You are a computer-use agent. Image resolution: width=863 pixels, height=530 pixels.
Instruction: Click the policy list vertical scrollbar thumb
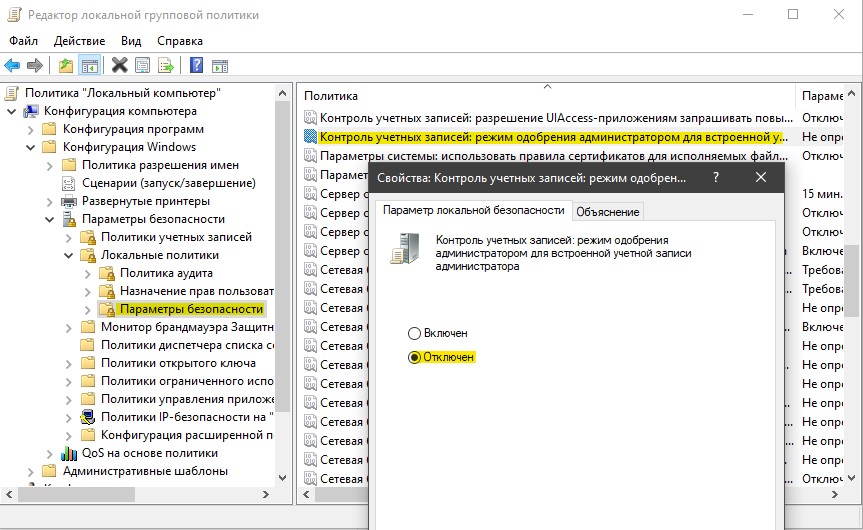tap(851, 280)
